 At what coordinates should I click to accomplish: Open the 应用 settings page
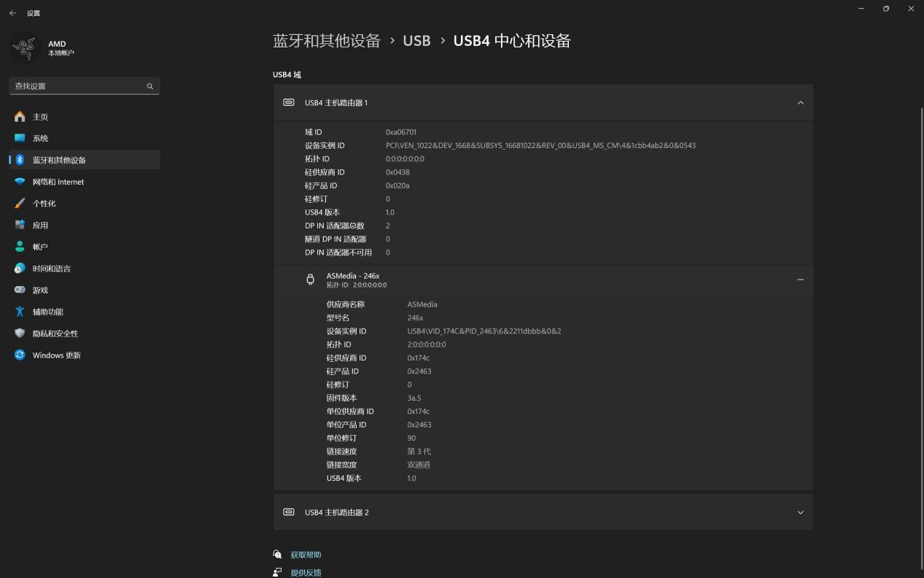40,226
